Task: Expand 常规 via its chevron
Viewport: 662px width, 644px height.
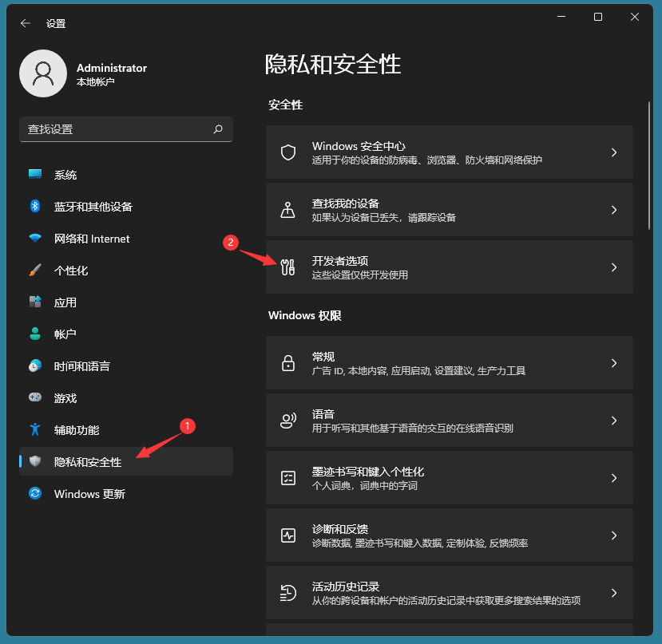Action: (614, 363)
